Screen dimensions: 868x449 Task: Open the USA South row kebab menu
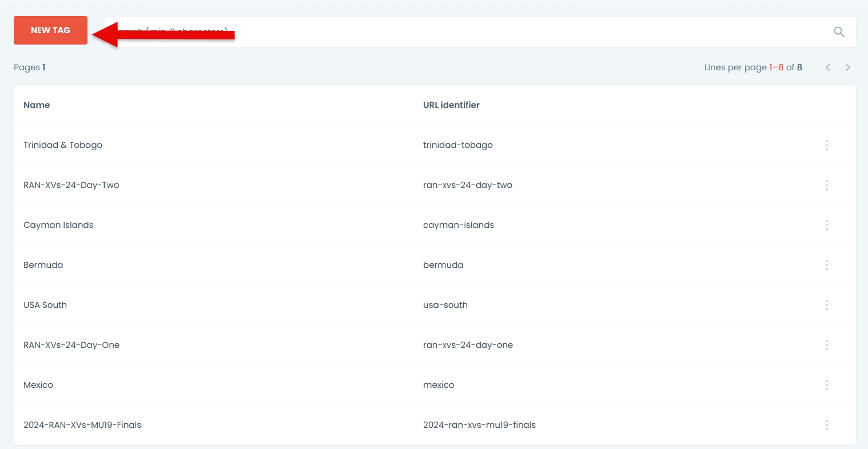click(x=826, y=305)
